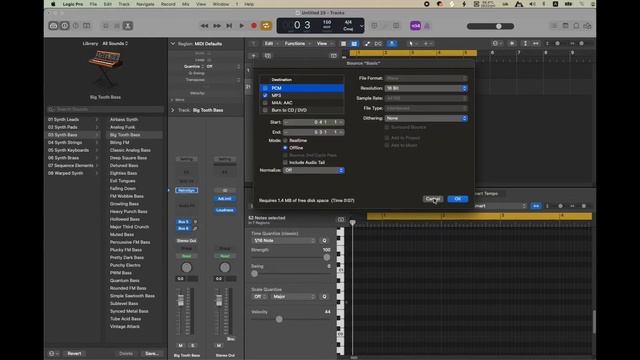Open the Library panel toolbar icon
Image resolution: width=640 pixels, height=360 pixels.
pyautogui.click(x=53, y=26)
